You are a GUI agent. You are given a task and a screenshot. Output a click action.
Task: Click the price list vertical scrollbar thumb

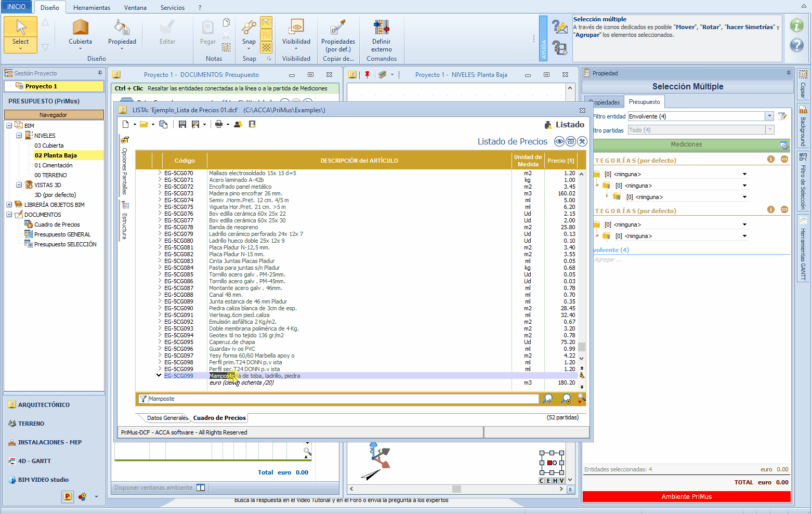pos(582,347)
